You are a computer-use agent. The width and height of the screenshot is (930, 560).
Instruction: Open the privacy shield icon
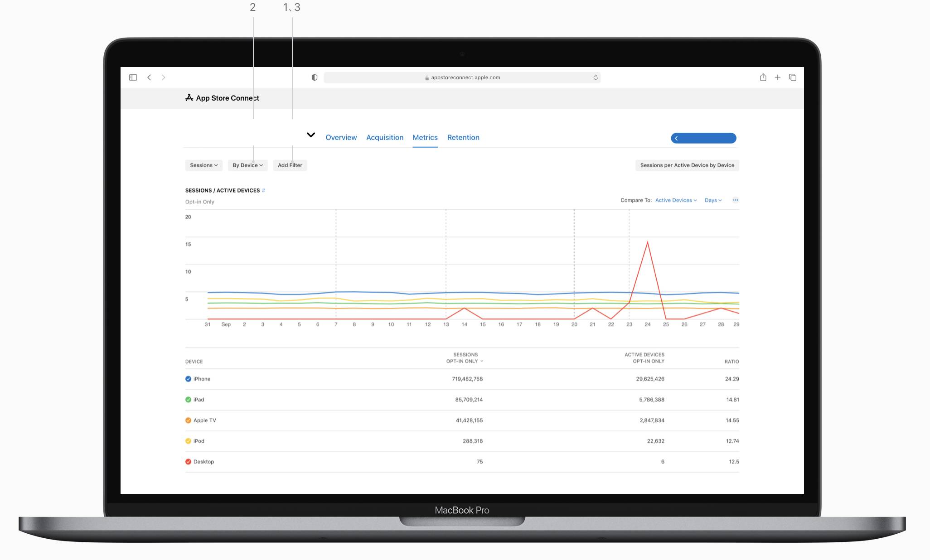(x=314, y=77)
